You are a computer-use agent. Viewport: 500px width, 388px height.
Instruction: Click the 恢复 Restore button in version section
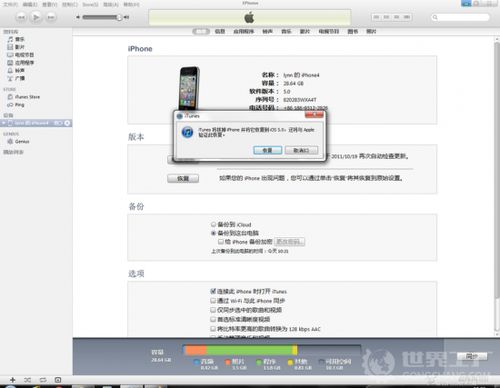(x=183, y=179)
